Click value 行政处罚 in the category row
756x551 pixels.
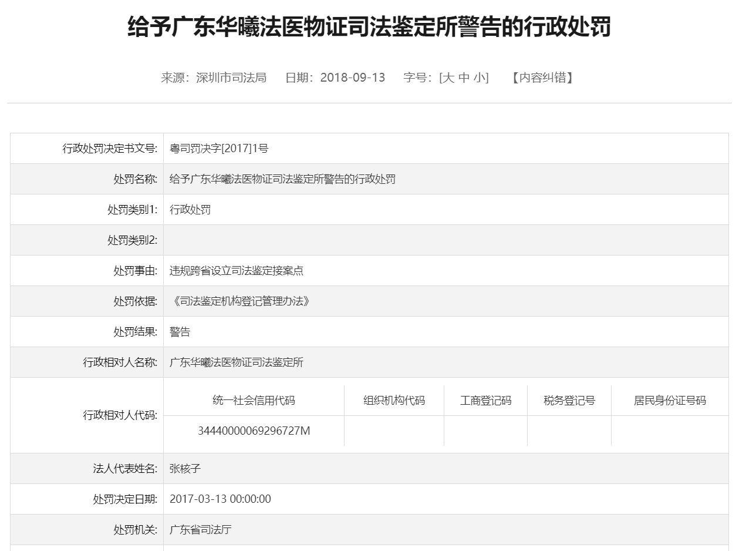tap(190, 210)
